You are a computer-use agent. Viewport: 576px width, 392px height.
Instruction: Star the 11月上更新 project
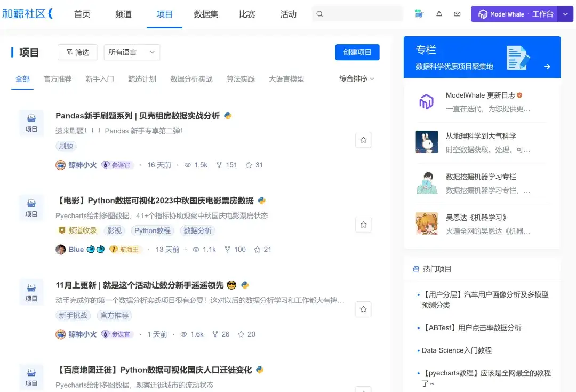[x=363, y=309]
